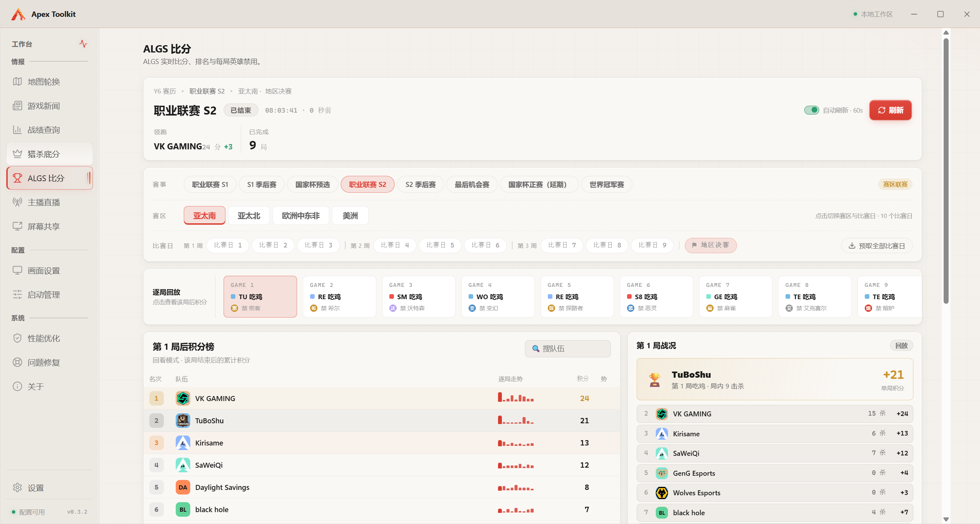Click VK GAMING logo in standings table
Screen dimensions: 980x524
point(183,398)
